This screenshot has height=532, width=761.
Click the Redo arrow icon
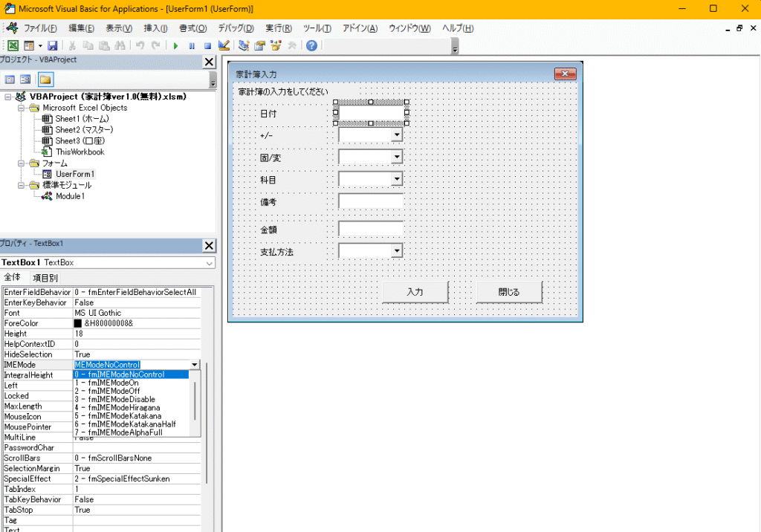coord(156,45)
